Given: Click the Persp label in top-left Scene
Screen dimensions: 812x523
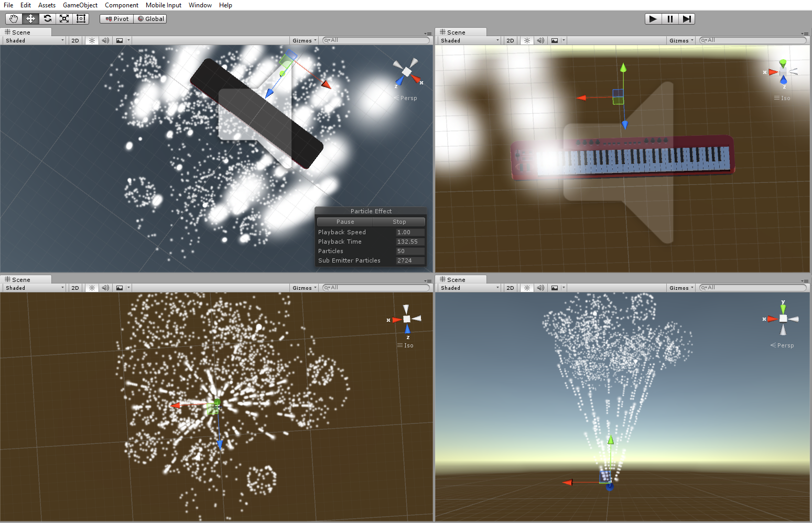Looking at the screenshot, I should 408,98.
